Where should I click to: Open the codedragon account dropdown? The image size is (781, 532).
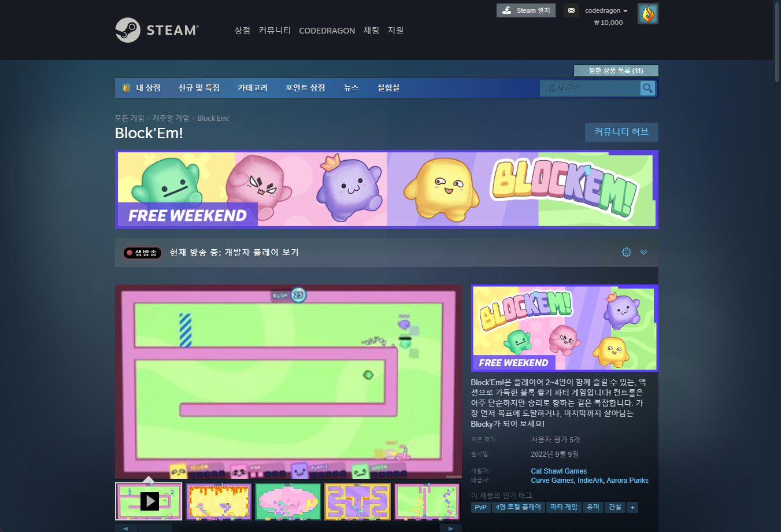click(x=606, y=10)
